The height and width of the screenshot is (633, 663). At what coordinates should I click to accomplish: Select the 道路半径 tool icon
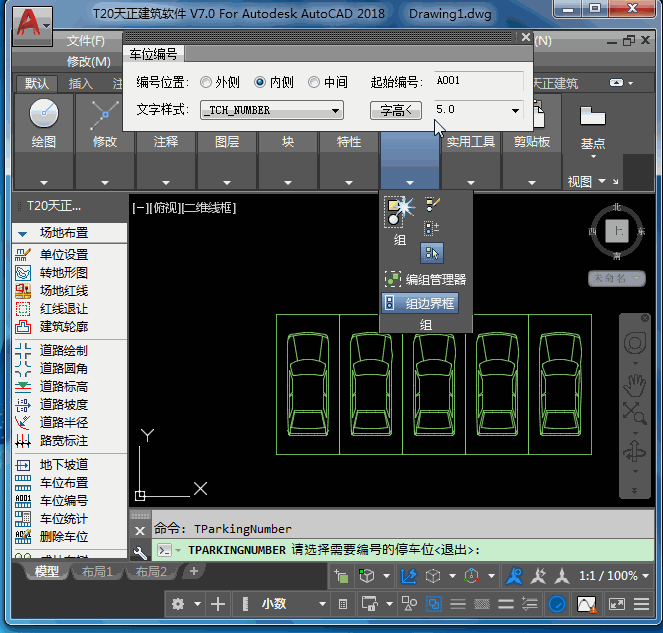(23, 422)
